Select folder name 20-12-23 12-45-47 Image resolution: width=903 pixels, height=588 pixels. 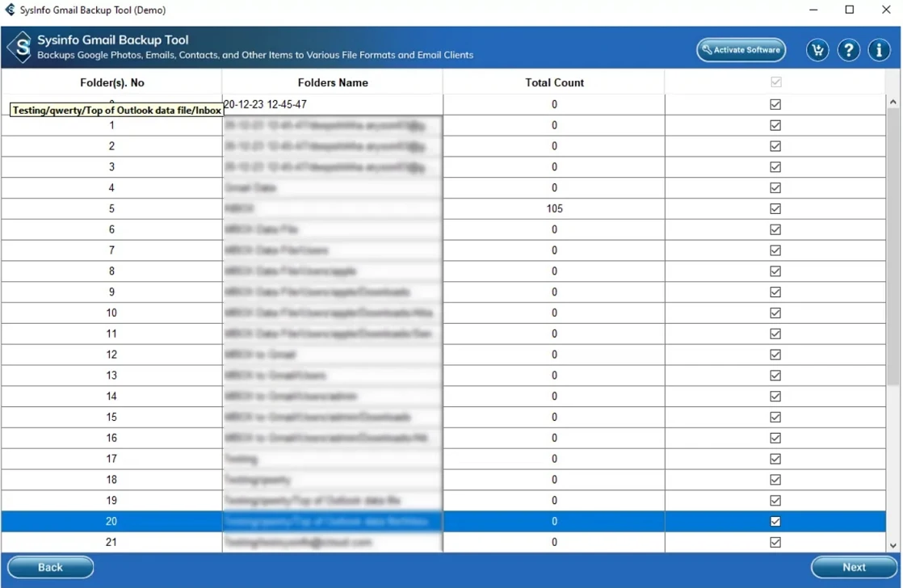tap(332, 104)
